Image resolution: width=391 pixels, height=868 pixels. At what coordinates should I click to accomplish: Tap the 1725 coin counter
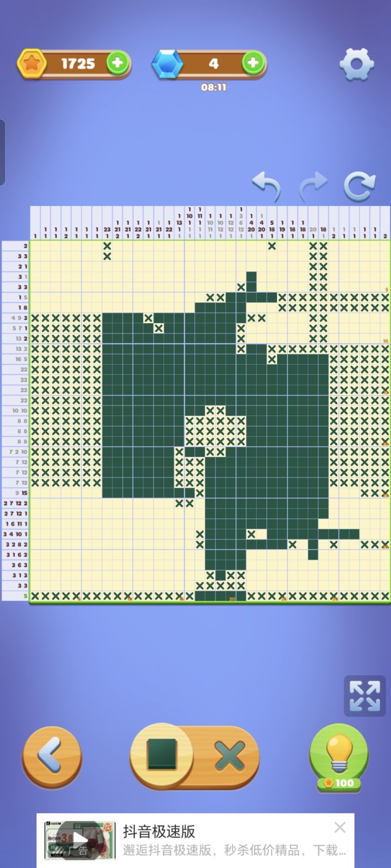pos(78,64)
